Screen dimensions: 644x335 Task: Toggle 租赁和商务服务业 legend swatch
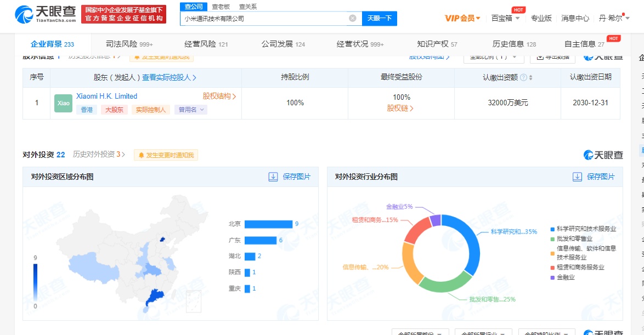(x=553, y=268)
